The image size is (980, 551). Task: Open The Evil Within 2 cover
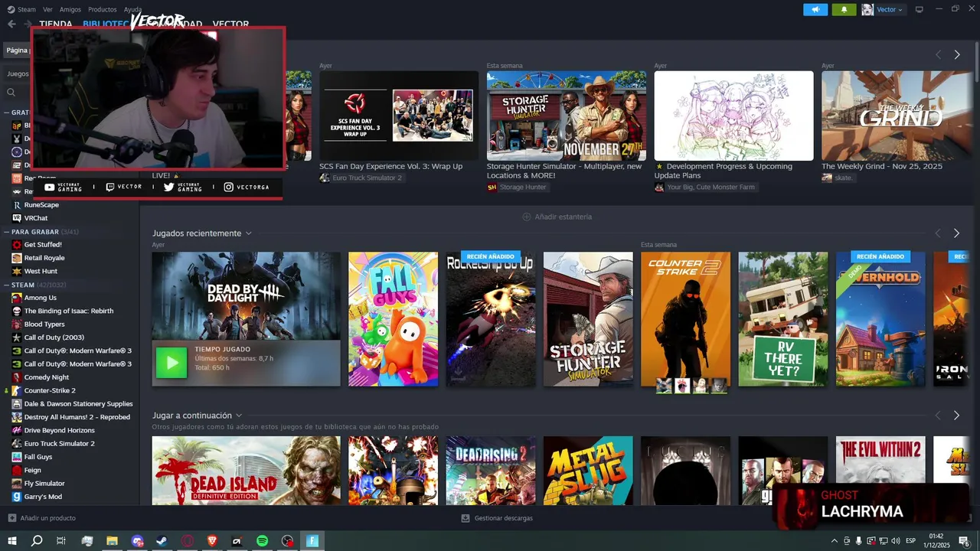880,459
